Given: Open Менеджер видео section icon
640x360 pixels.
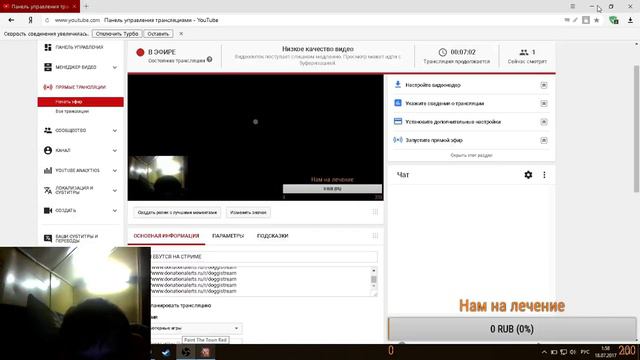Looking at the screenshot, I should pyautogui.click(x=48, y=67).
